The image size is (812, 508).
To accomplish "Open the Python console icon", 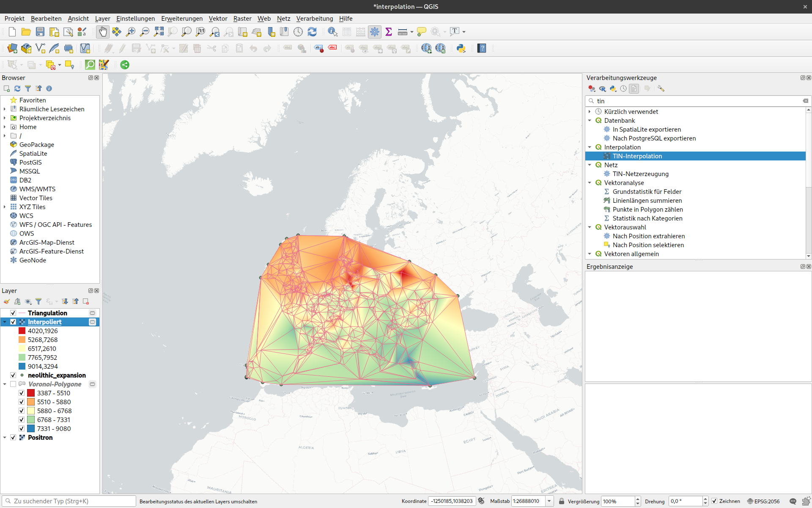I will tap(461, 48).
